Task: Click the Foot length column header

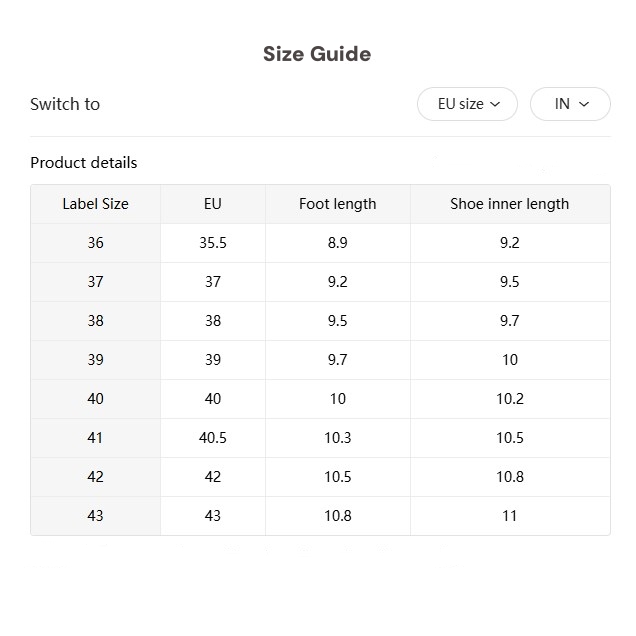Action: 338,204
